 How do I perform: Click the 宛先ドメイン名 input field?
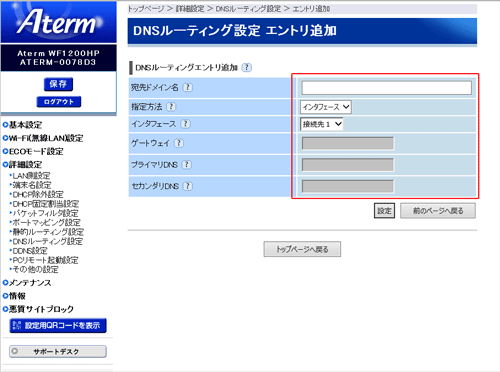pyautogui.click(x=387, y=88)
